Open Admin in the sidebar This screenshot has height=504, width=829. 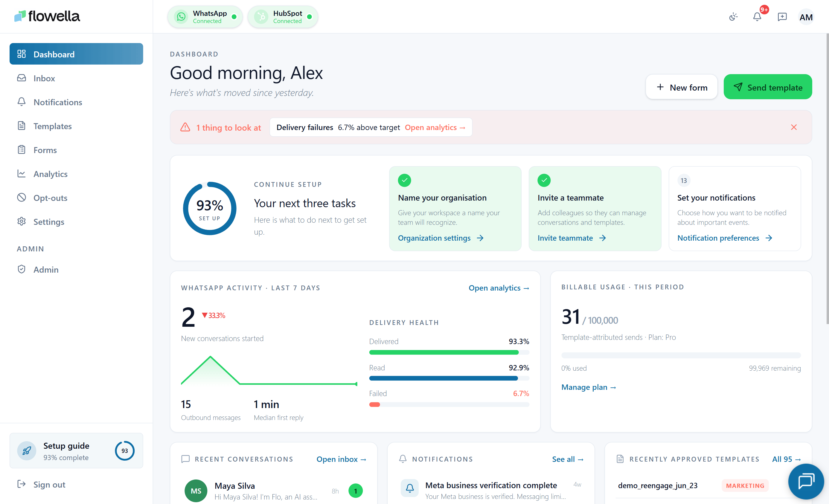point(76,269)
